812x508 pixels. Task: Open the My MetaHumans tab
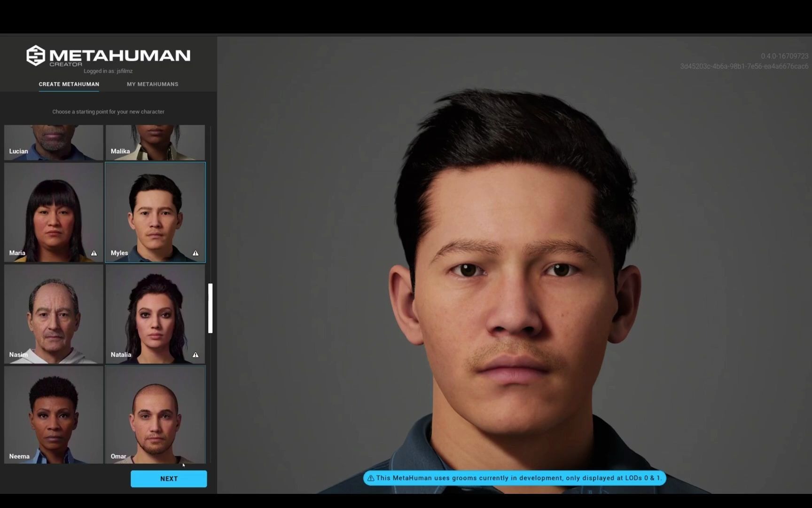click(153, 84)
